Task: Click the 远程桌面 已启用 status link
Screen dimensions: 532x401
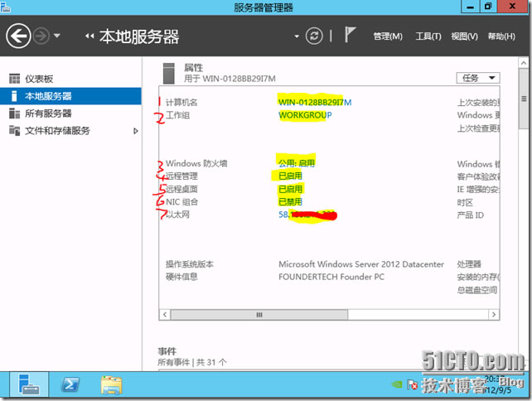Action: tap(290, 189)
